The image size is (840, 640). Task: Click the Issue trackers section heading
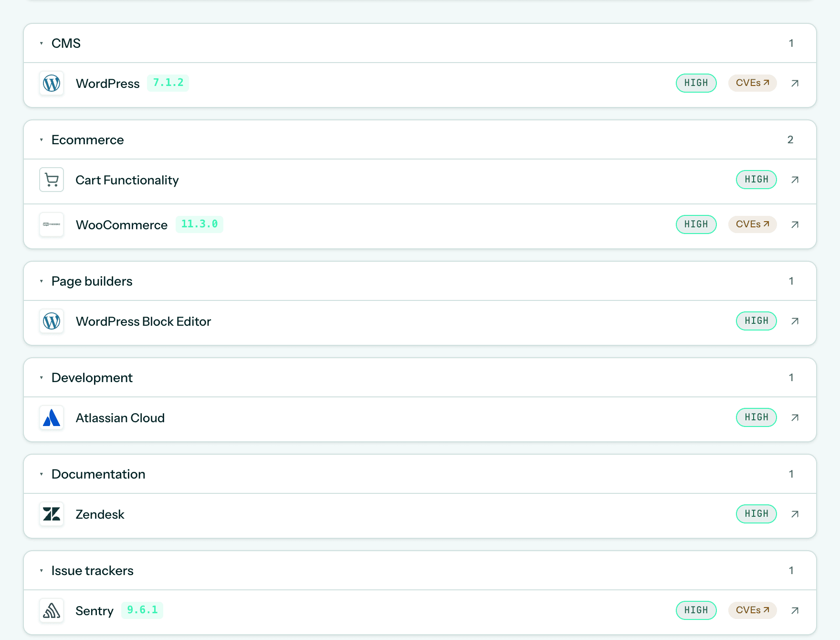tap(93, 571)
